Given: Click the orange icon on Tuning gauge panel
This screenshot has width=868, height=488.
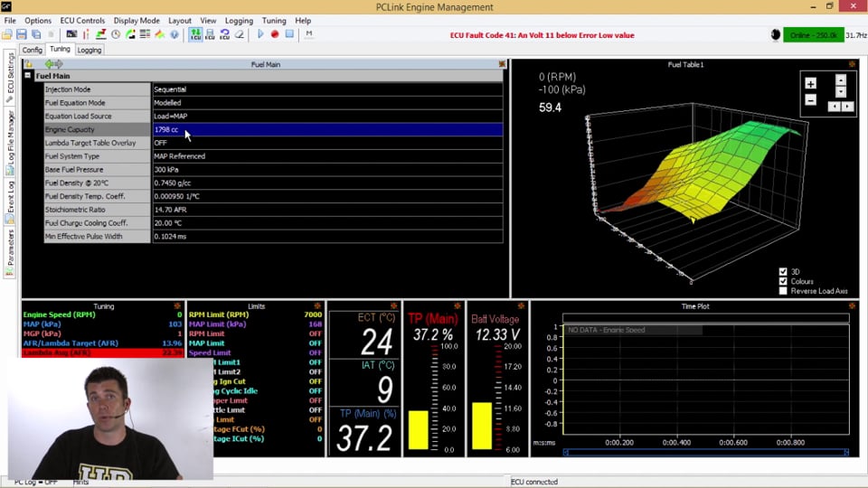Looking at the screenshot, I should pos(177,306).
